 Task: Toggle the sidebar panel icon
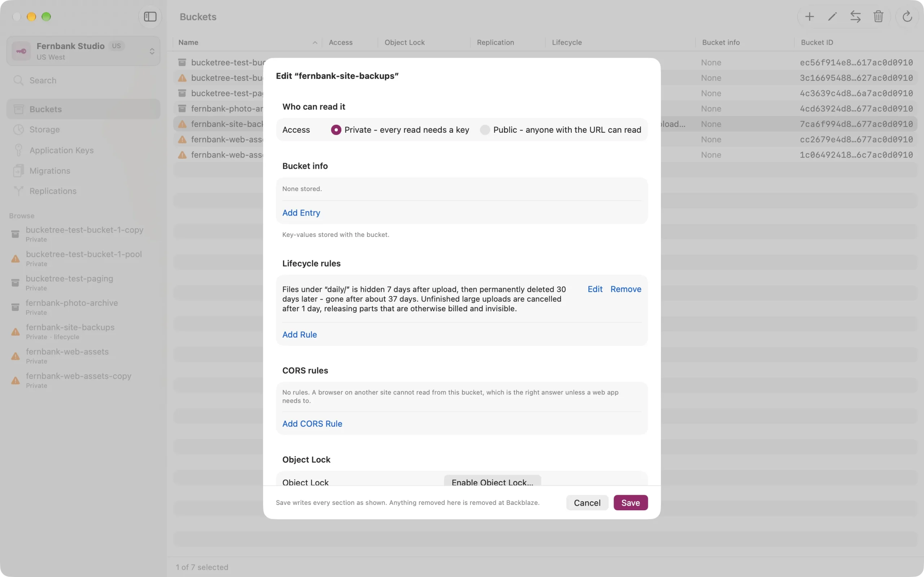tap(150, 17)
